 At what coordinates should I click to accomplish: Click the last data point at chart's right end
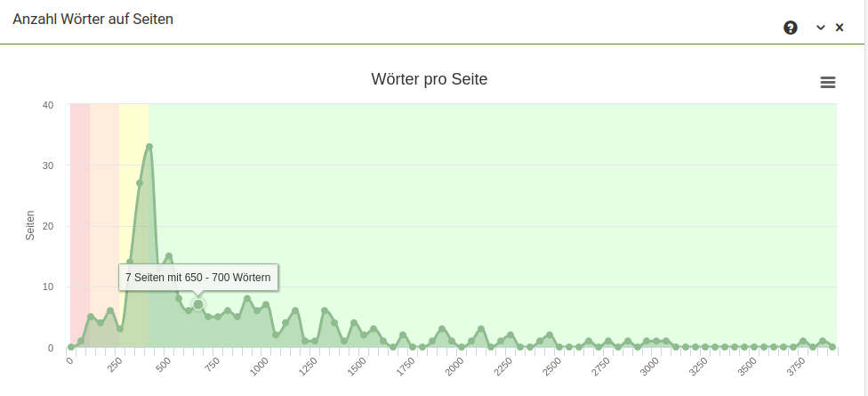pos(832,346)
